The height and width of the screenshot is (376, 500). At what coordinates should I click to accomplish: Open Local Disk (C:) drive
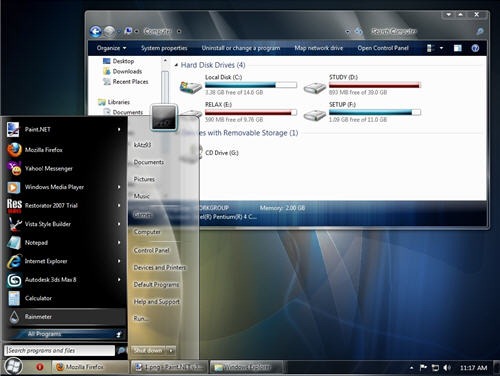click(238, 84)
